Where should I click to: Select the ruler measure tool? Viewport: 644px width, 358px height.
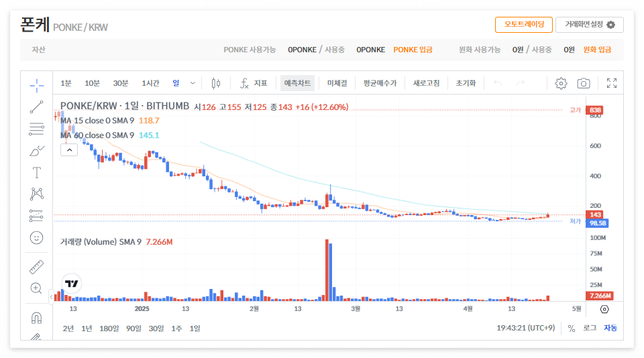[36, 267]
